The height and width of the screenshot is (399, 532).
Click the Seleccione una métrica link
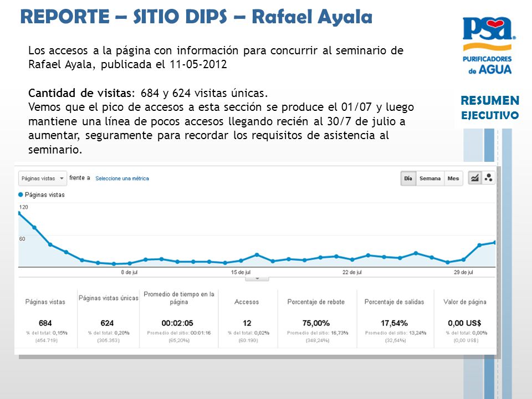click(x=122, y=178)
